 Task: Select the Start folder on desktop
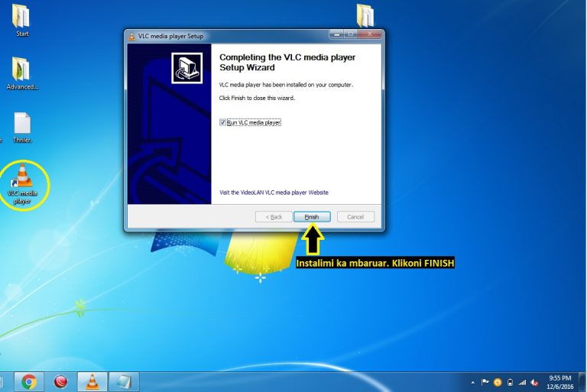pyautogui.click(x=21, y=20)
